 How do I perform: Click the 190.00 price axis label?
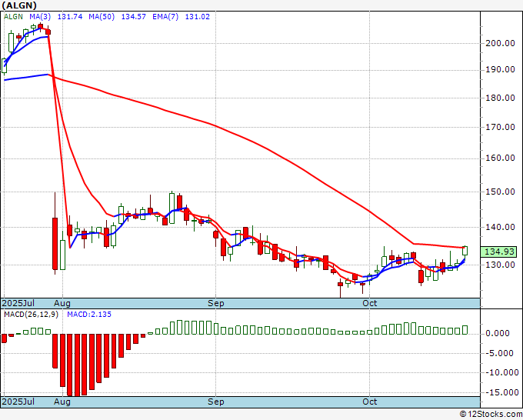click(x=501, y=69)
